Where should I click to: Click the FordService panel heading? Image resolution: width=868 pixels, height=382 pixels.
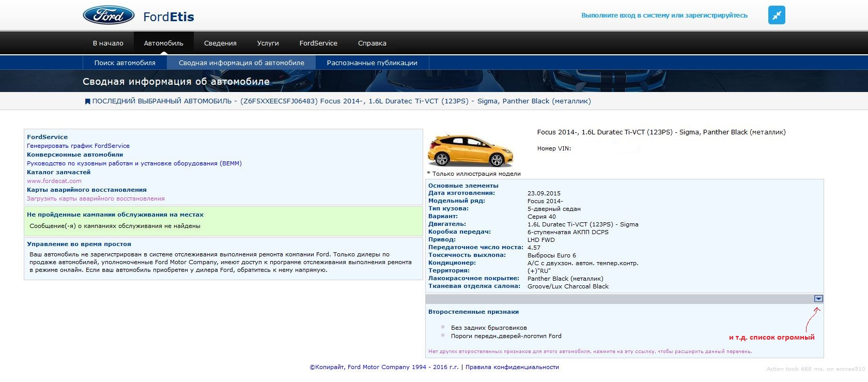click(x=47, y=137)
